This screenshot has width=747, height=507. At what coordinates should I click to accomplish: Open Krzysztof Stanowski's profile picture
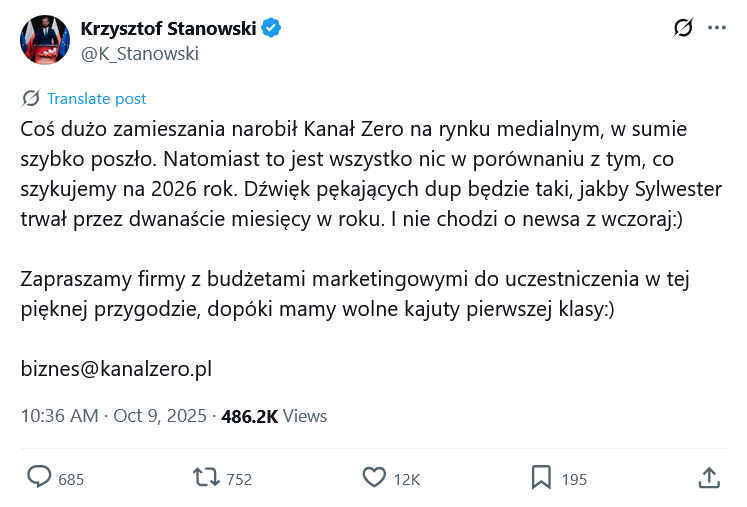click(45, 41)
